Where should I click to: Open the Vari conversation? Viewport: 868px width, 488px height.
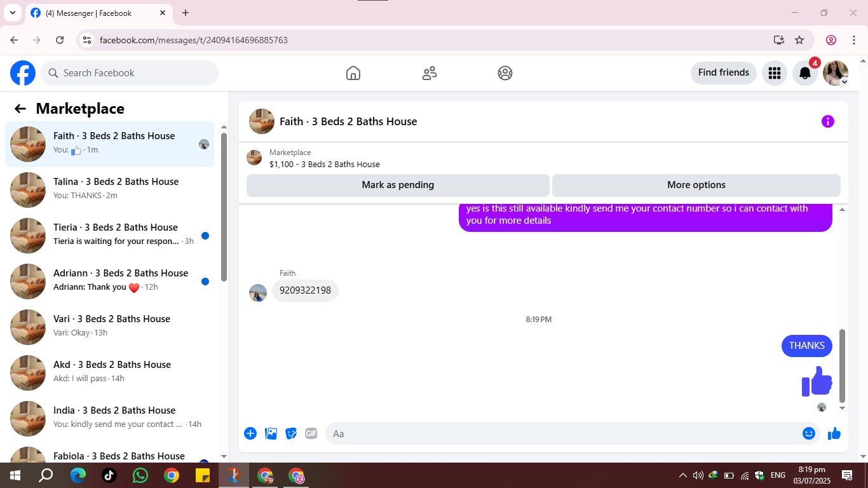[x=109, y=327]
